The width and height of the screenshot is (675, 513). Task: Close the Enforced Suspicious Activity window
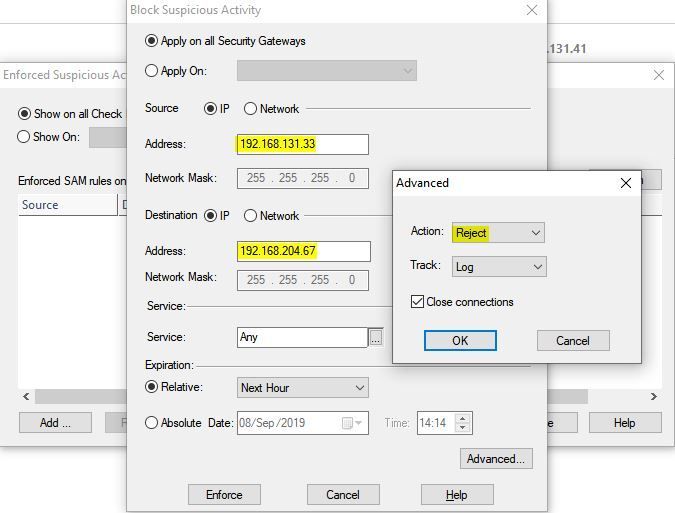(658, 75)
